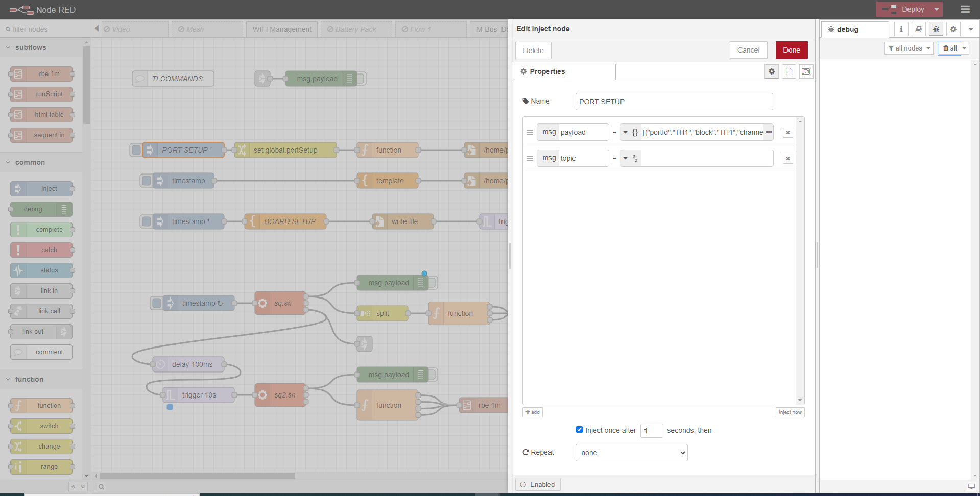Remove the msg.topic property row
980x496 pixels.
(787, 159)
